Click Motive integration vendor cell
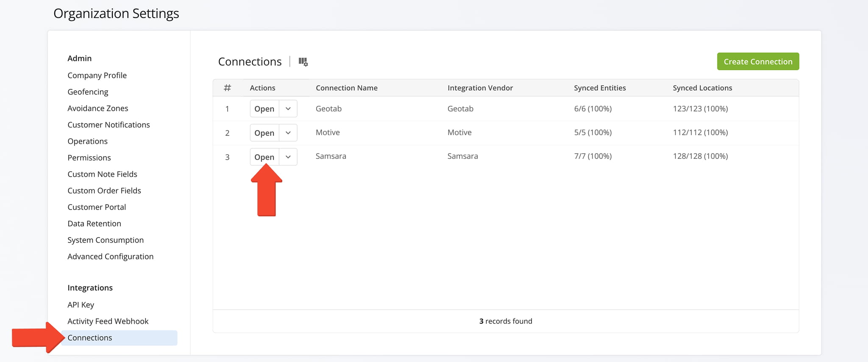This screenshot has width=868, height=362. point(459,133)
